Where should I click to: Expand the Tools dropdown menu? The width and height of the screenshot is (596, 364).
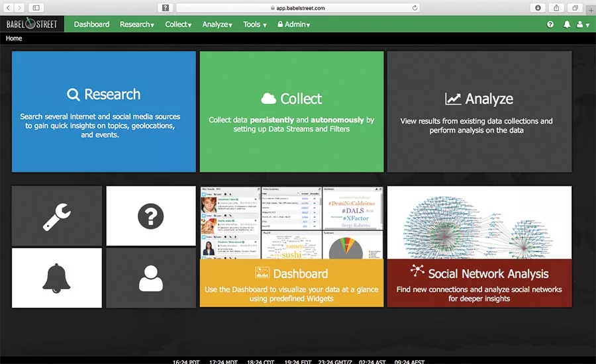(x=255, y=24)
